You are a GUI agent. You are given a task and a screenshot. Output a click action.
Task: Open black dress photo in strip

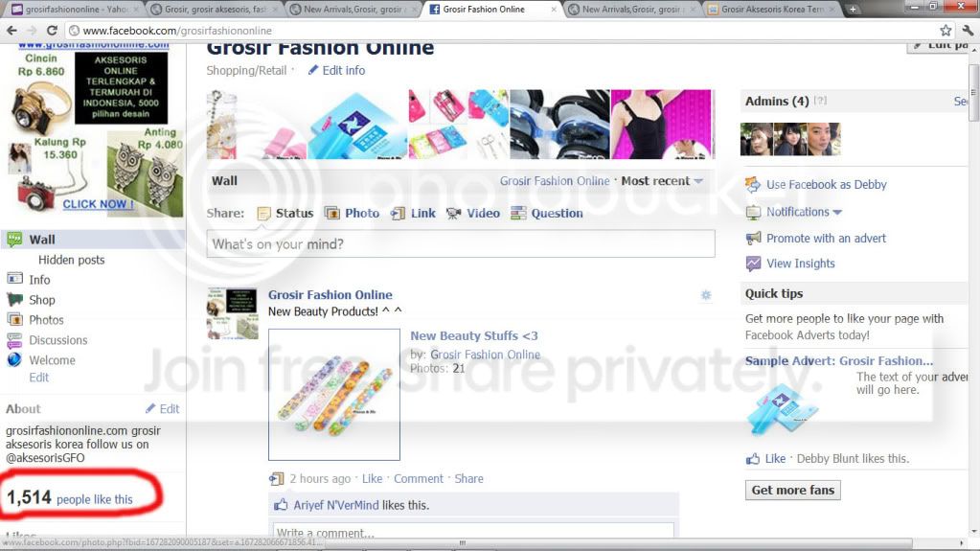[661, 125]
